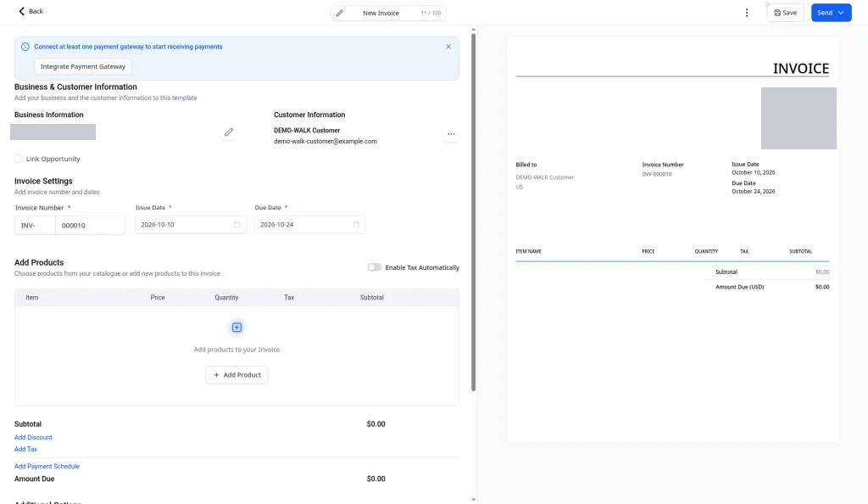Click the Add Discount link
This screenshot has width=868, height=504.
pos(33,438)
